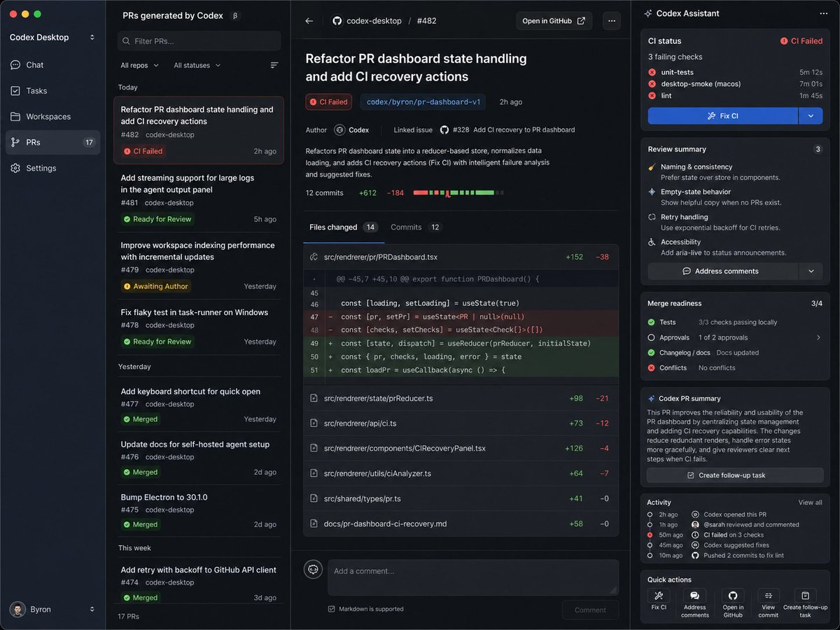
Task: Click the View commit quick action icon
Action: point(769,596)
